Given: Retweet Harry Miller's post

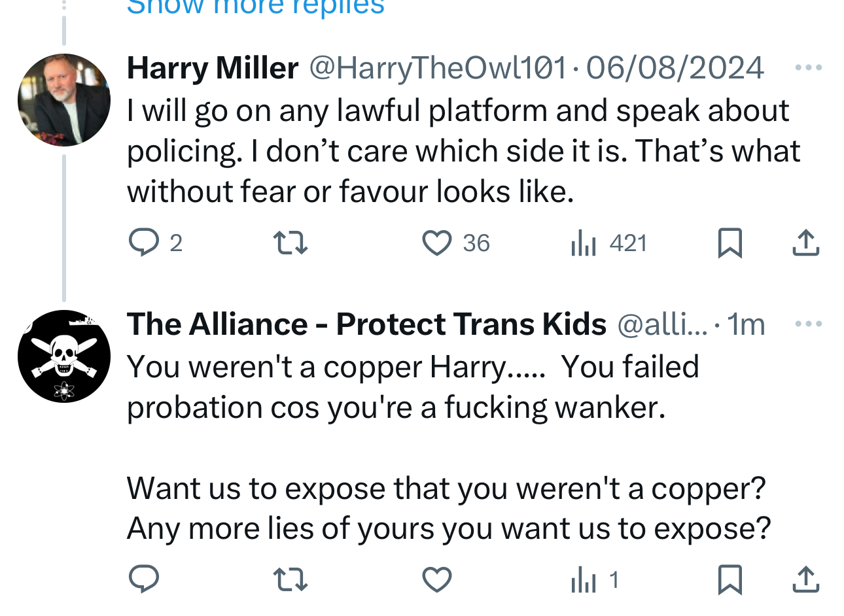Looking at the screenshot, I should 290,243.
